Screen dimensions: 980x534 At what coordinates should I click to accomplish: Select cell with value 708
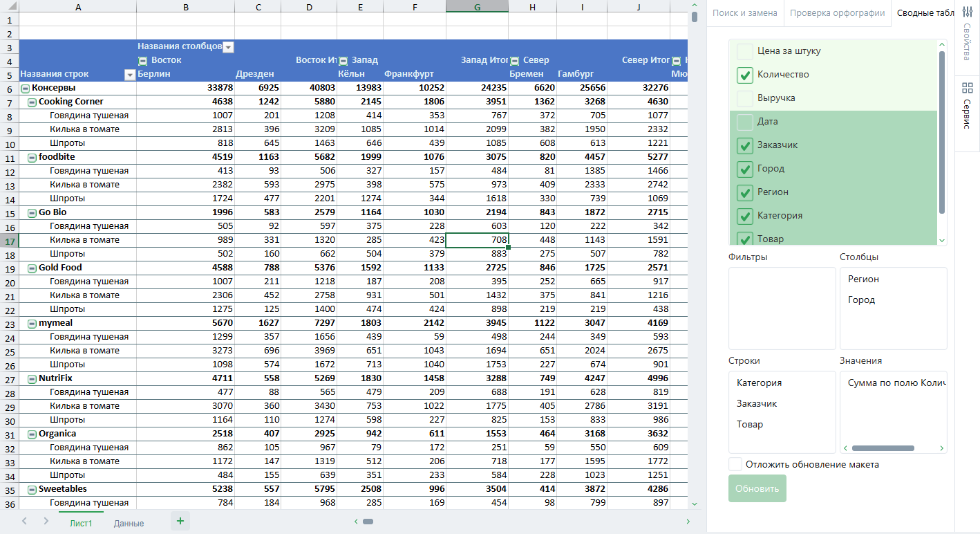477,240
